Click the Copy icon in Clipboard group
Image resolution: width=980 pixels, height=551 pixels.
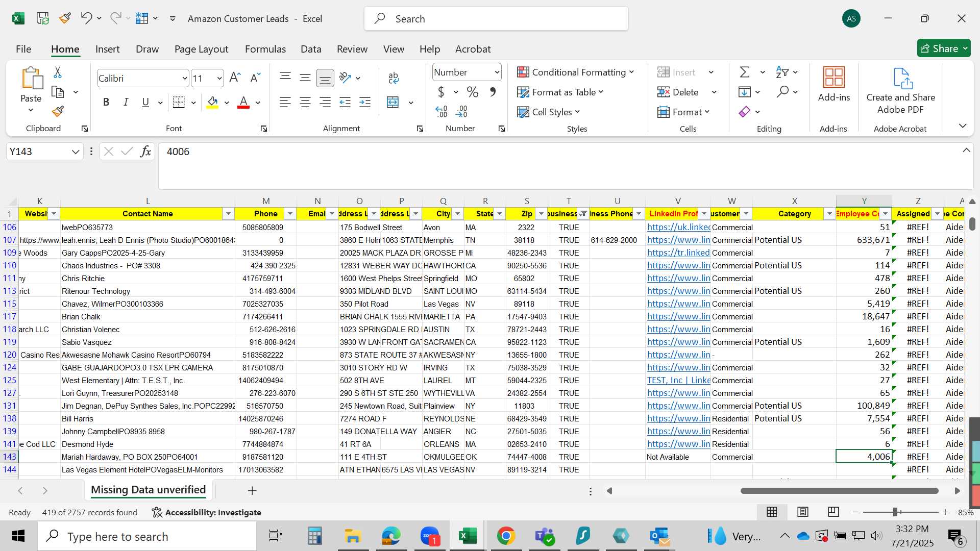pyautogui.click(x=58, y=92)
